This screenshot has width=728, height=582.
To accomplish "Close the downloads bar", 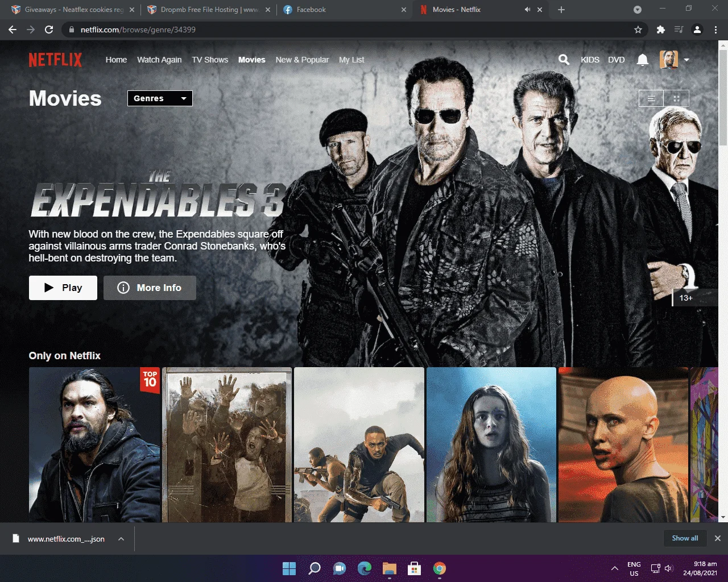I will pyautogui.click(x=717, y=538).
